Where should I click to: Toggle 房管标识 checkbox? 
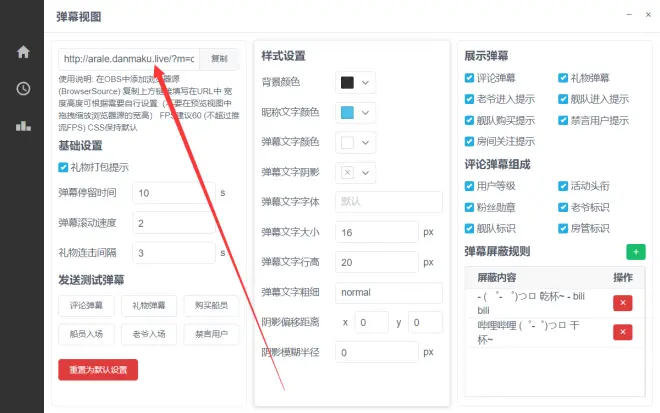(x=563, y=229)
